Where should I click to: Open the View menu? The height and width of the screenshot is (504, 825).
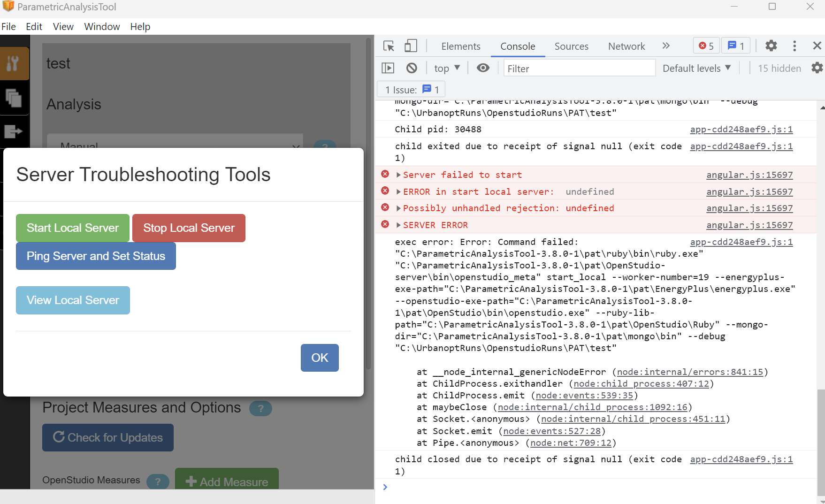pyautogui.click(x=63, y=26)
